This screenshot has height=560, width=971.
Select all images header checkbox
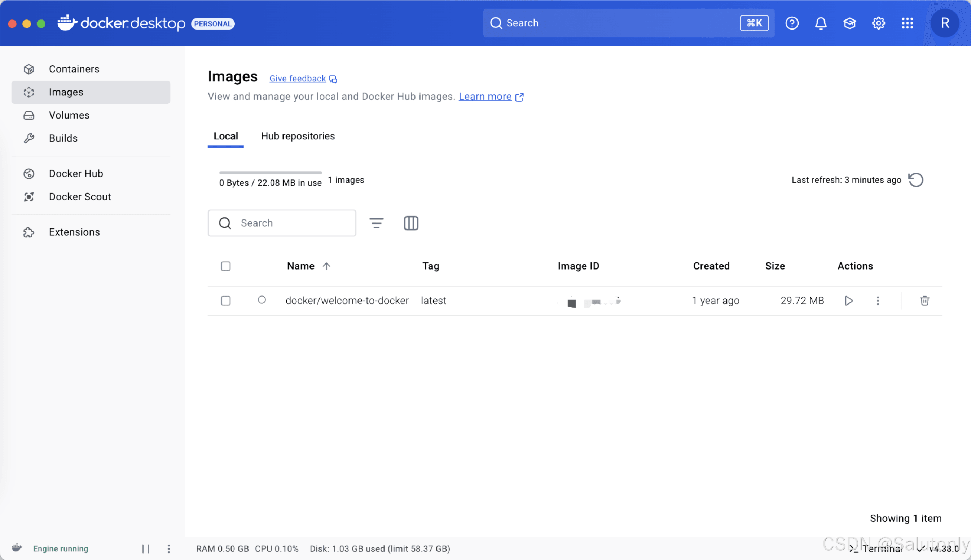226,266
